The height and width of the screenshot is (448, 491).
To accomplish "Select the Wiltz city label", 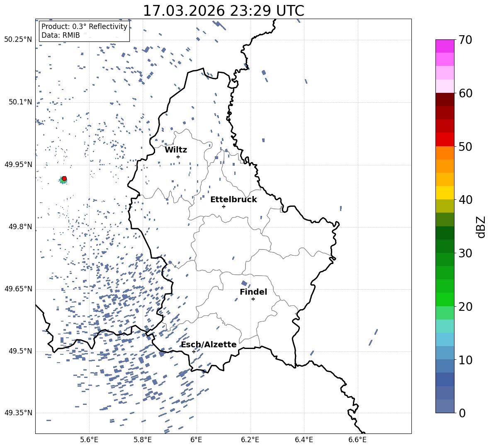I will click(x=176, y=150).
